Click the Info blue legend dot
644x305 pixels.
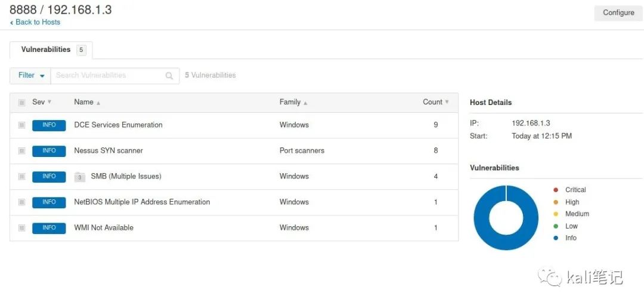(556, 238)
